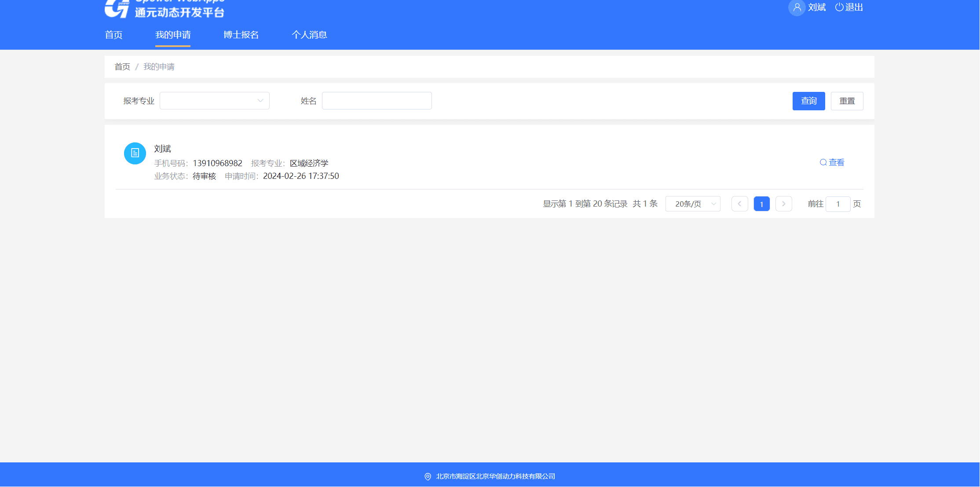Click the 查询 search button
Image resolution: width=980 pixels, height=487 pixels.
point(808,101)
